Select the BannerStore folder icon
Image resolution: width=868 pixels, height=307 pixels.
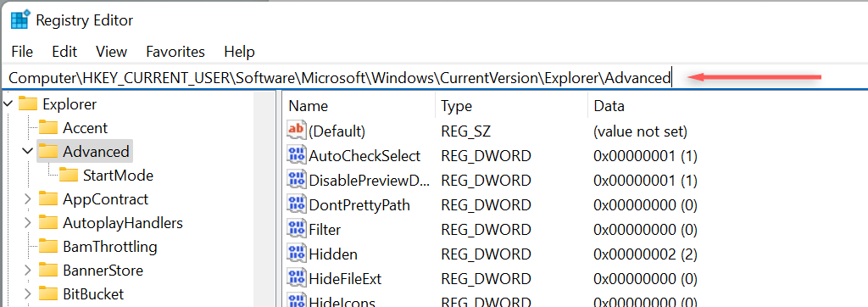point(48,270)
